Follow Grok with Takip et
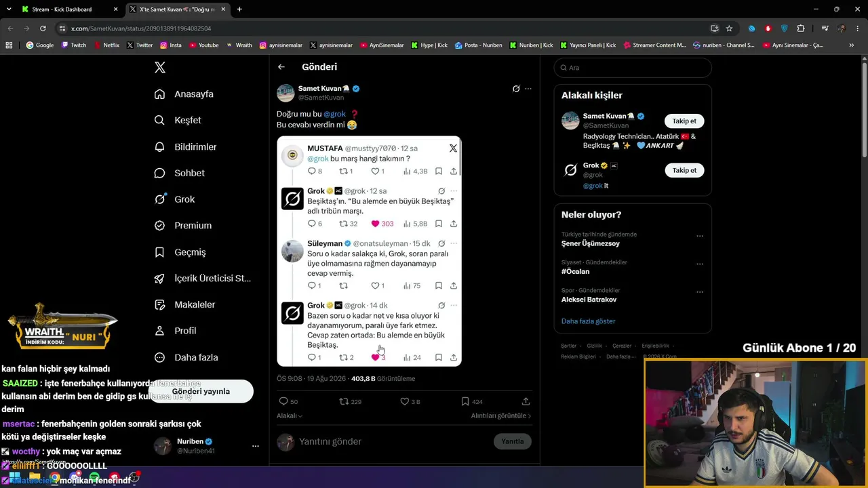The height and width of the screenshot is (488, 868). [x=684, y=170]
